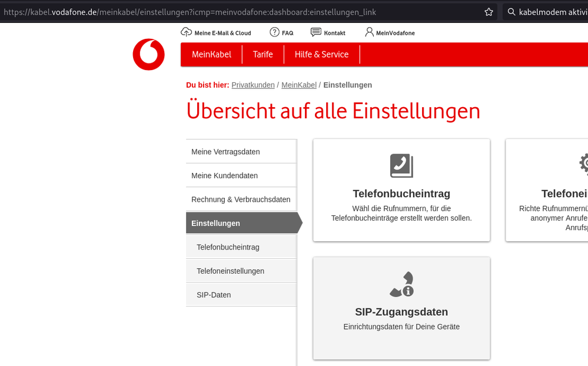Open Rechnung & Verbrauchsdaten in the sidebar

(x=241, y=199)
